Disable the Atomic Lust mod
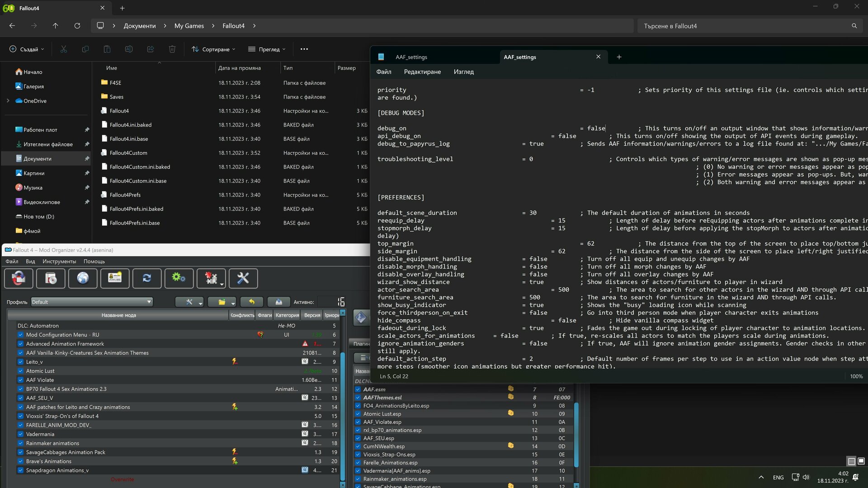The image size is (868, 488). click(x=20, y=371)
